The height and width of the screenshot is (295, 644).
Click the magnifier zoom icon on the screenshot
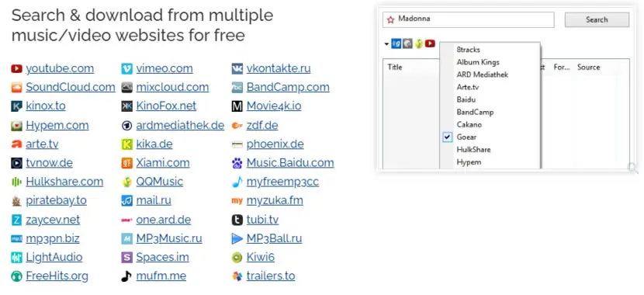(x=633, y=168)
